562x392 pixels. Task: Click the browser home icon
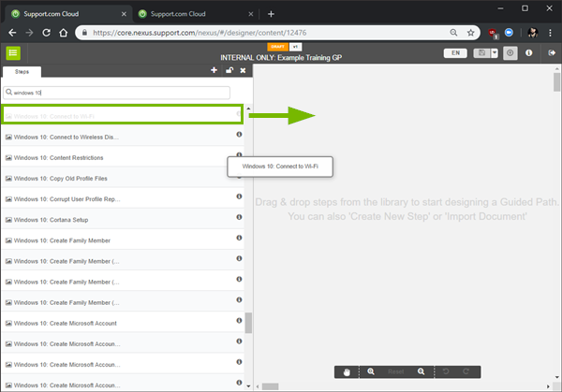tap(64, 33)
